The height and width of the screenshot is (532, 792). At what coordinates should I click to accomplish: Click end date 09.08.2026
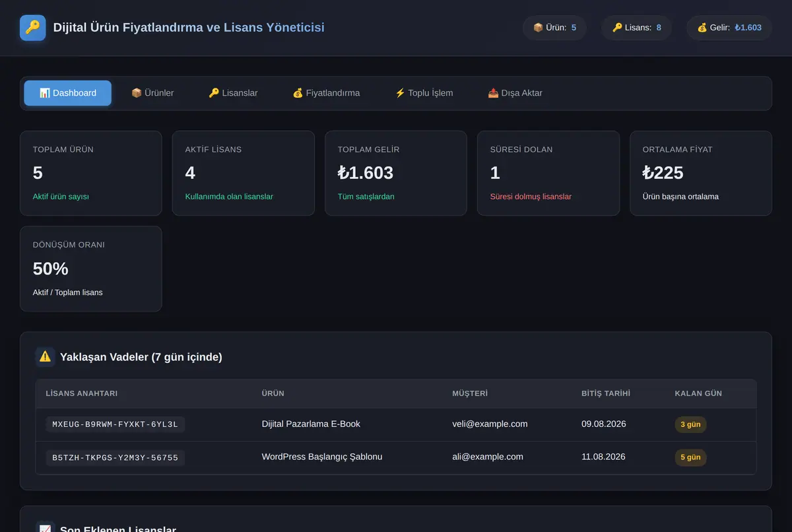(x=604, y=424)
